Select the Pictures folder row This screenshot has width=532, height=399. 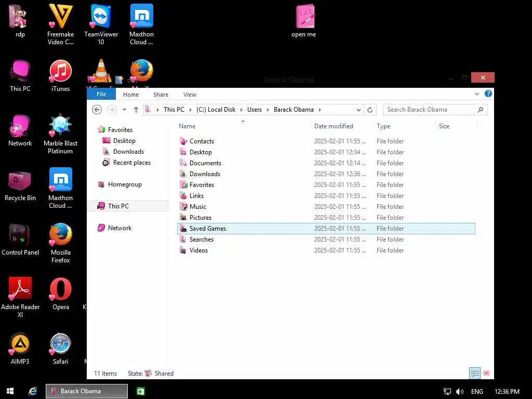click(x=326, y=218)
